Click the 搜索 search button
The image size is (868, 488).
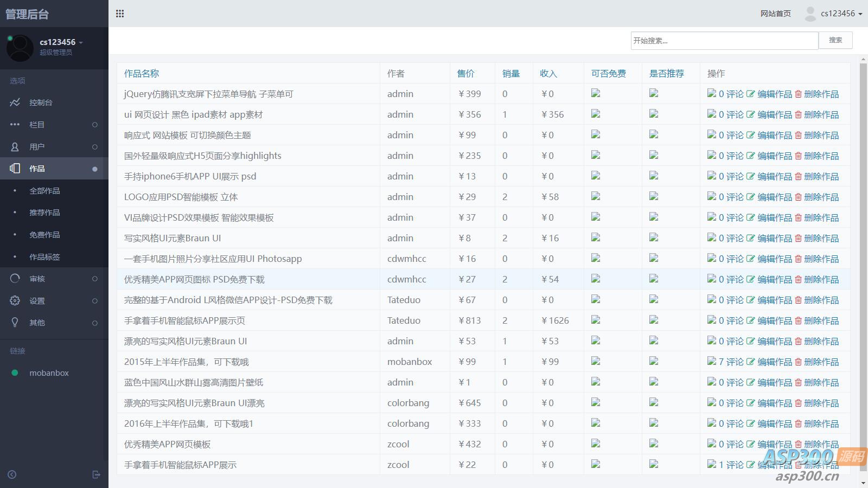click(x=835, y=40)
